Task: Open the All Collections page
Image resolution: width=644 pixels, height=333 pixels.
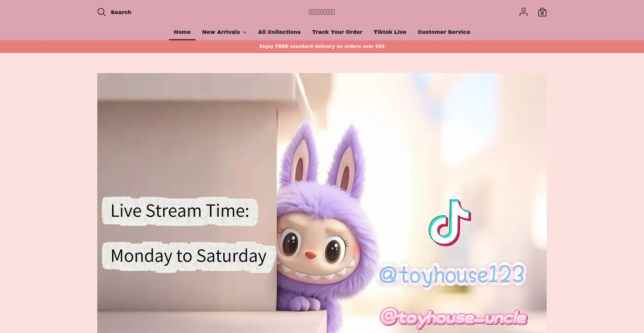Action: pyautogui.click(x=279, y=32)
